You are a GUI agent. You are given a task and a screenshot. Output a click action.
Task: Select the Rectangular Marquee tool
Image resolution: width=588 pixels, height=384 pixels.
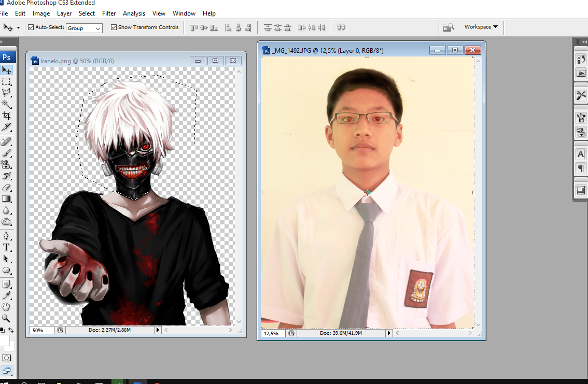pyautogui.click(x=6, y=81)
